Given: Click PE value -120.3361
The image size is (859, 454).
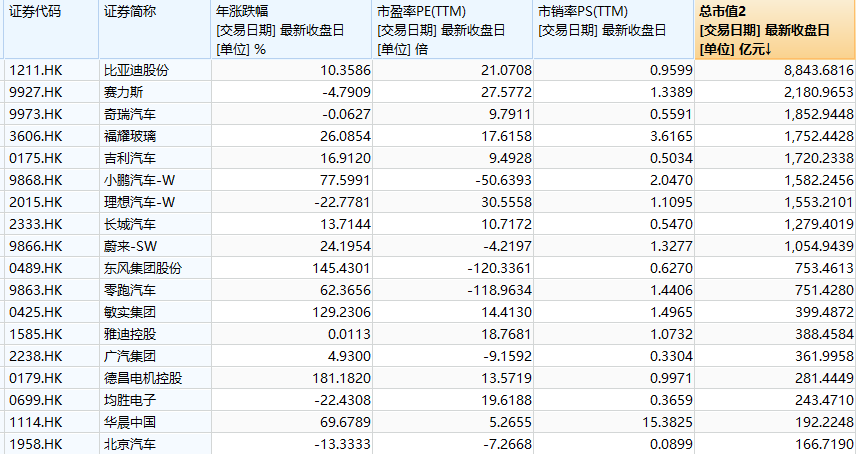Looking at the screenshot, I should coord(500,268).
